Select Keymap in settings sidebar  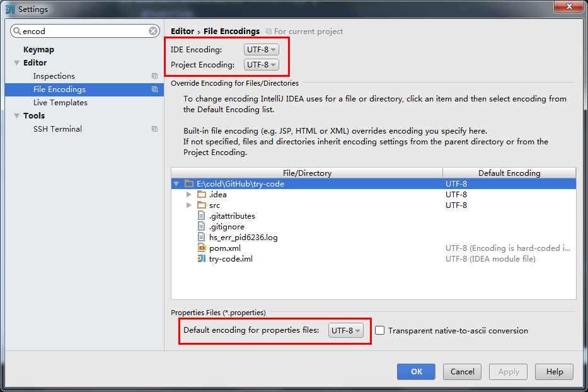(x=38, y=50)
